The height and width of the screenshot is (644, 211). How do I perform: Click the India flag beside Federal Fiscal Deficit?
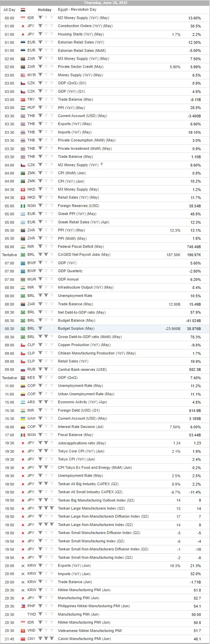point(23,247)
